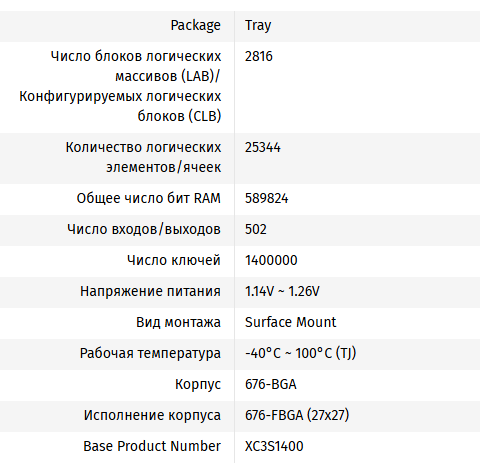The width and height of the screenshot is (480, 476).
Task: Select the logic elements value 25344
Action: pyautogui.click(x=263, y=147)
